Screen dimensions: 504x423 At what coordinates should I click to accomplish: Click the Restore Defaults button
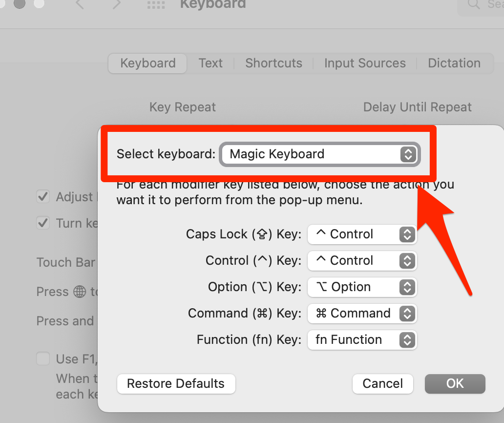tap(176, 384)
